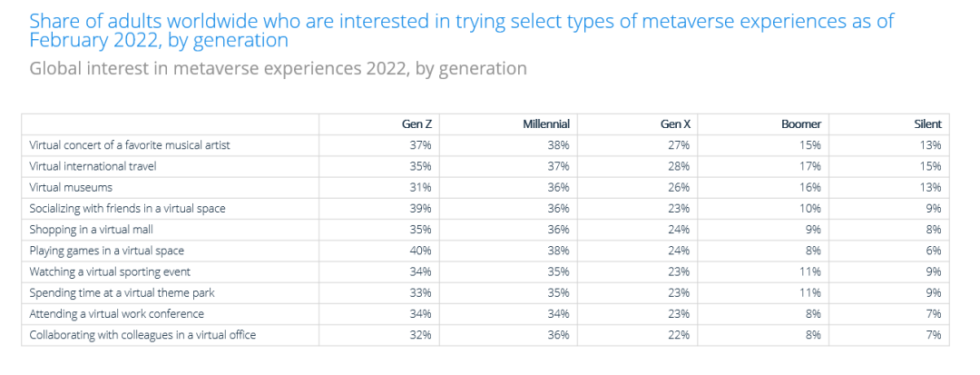Click the Boomer column header
Image resolution: width=980 pixels, height=375 pixels.
[x=801, y=123]
